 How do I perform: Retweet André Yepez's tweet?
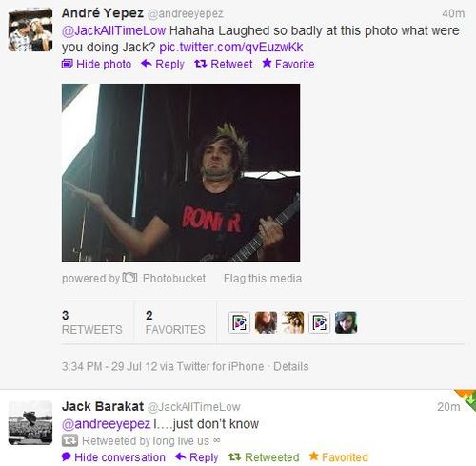224,64
